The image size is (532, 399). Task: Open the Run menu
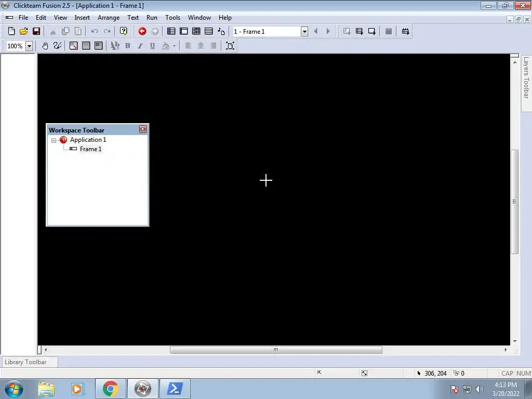(x=152, y=18)
